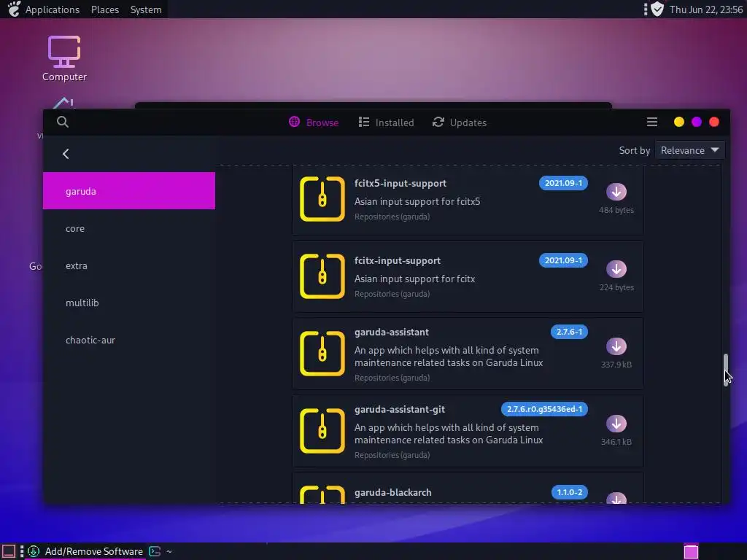747x560 pixels.
Task: Click the vertical scrollbar handle of package list
Action: pos(726,370)
